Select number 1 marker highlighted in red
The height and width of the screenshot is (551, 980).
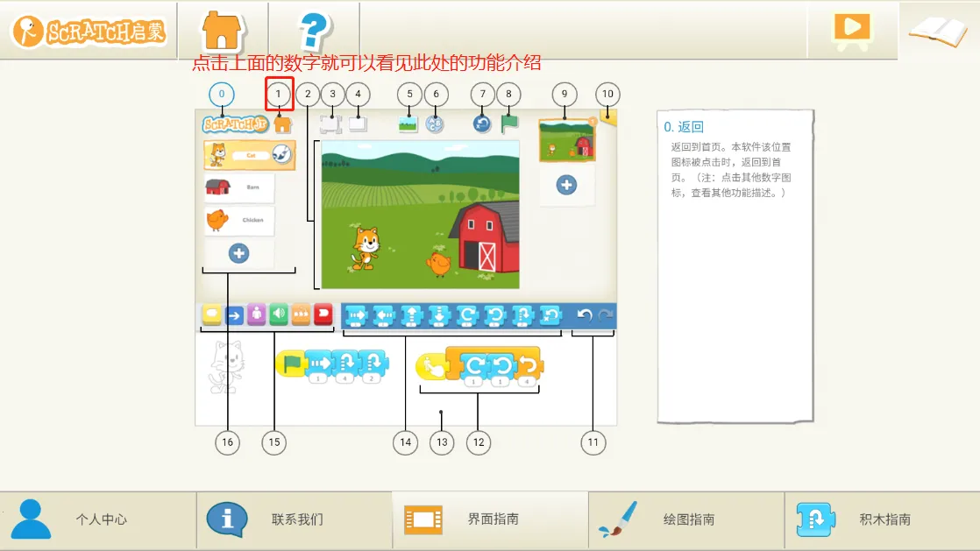point(279,94)
